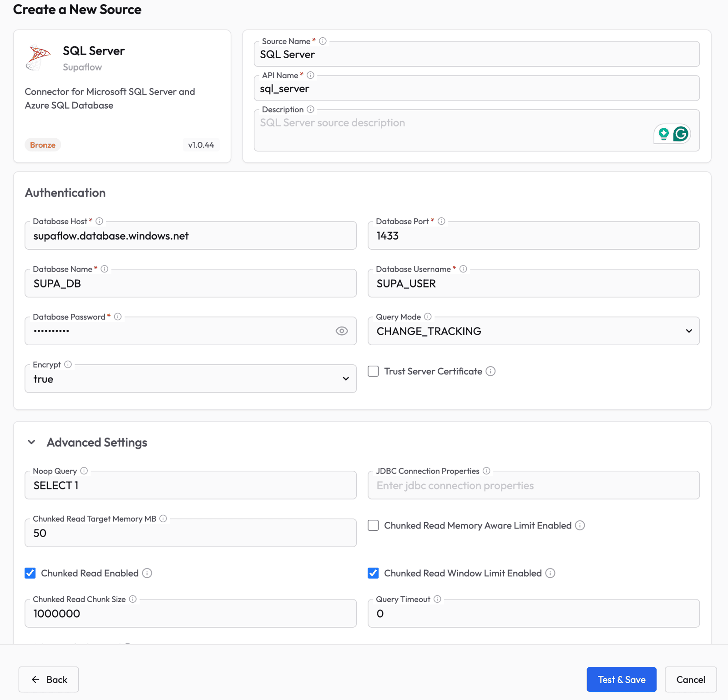Click the info icon beside Query Mode
This screenshot has width=728, height=700.
pos(428,317)
